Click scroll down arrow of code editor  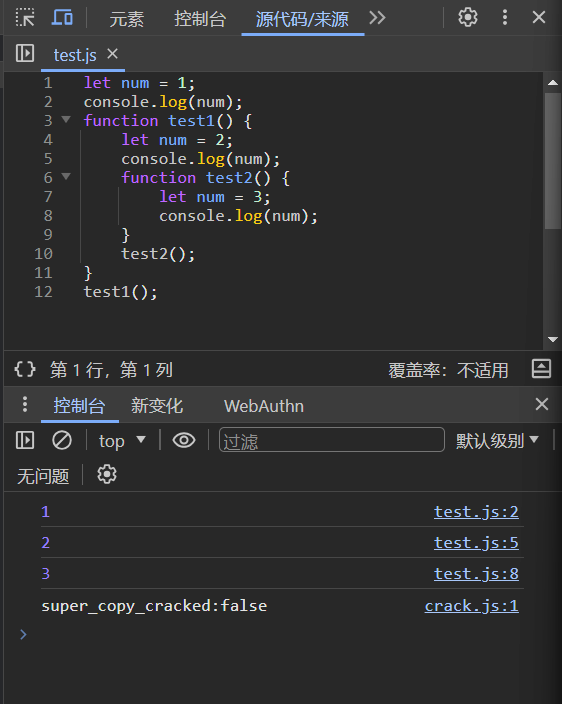coord(553,339)
